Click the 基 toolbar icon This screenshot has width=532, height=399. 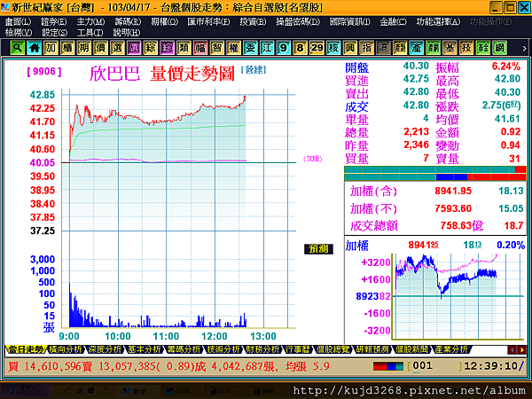[450, 48]
